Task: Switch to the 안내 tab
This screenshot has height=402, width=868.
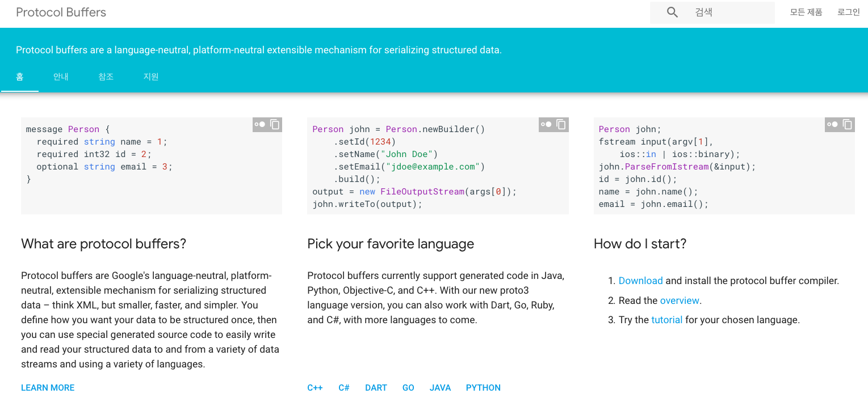Action: [61, 77]
